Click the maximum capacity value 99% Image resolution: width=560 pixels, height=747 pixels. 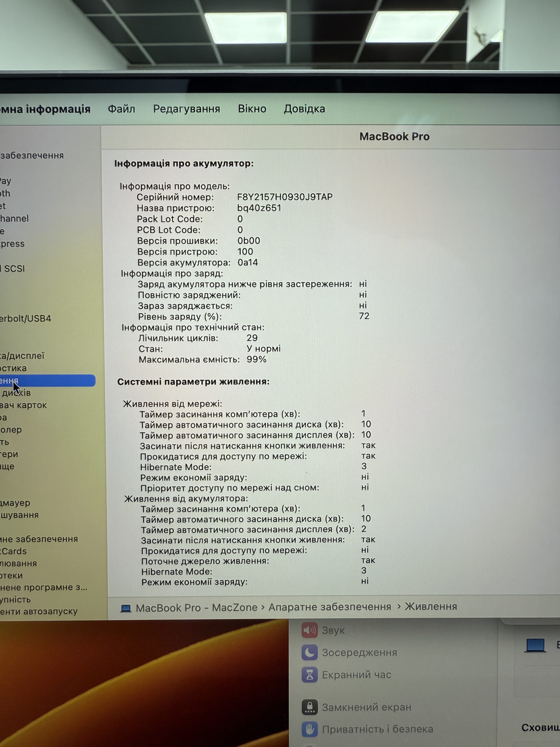click(x=257, y=359)
